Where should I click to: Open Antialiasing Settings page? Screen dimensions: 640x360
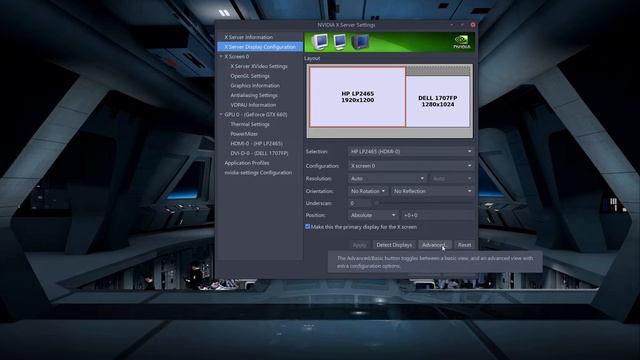click(254, 96)
